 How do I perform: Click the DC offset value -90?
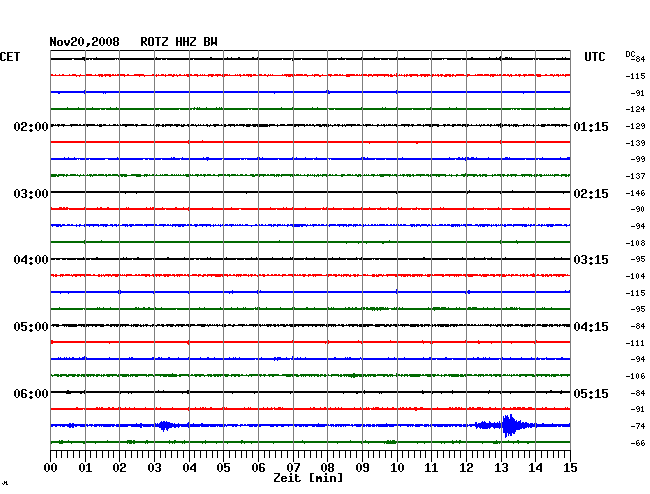click(638, 209)
